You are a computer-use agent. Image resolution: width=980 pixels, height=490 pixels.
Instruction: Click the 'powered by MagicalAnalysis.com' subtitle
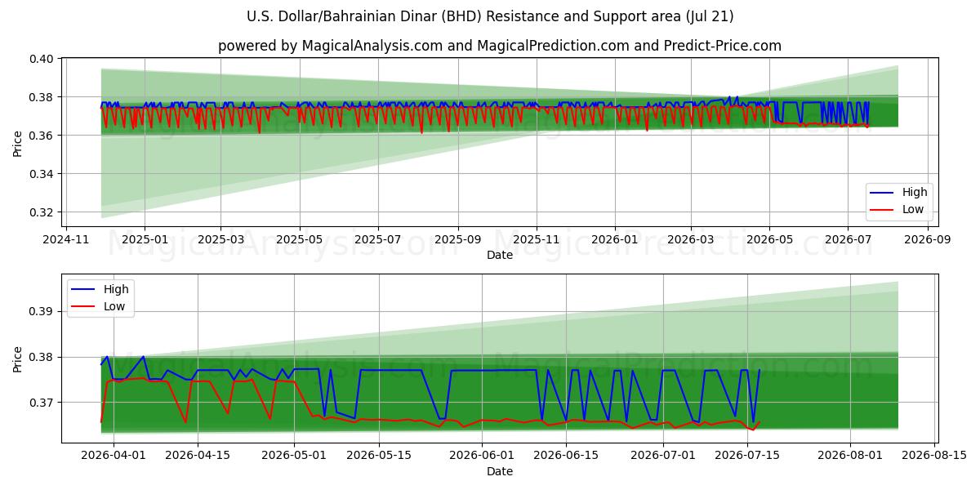point(500,46)
